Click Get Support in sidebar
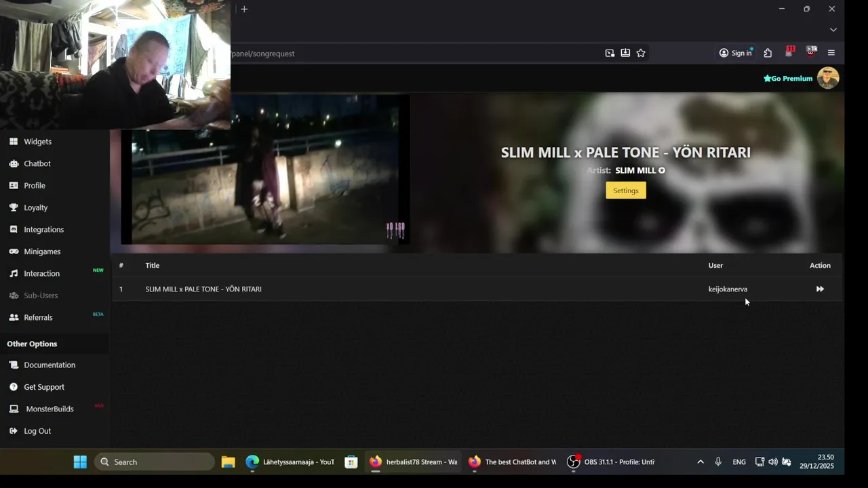Viewport: 868px width, 488px height. coord(44,387)
